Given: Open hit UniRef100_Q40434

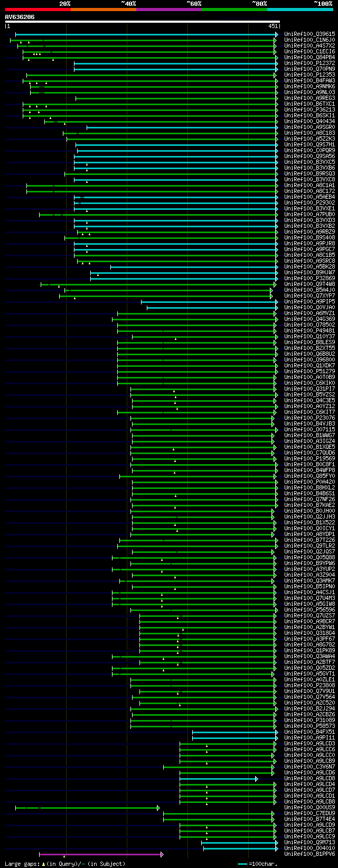Looking at the screenshot, I should click(x=309, y=121).
